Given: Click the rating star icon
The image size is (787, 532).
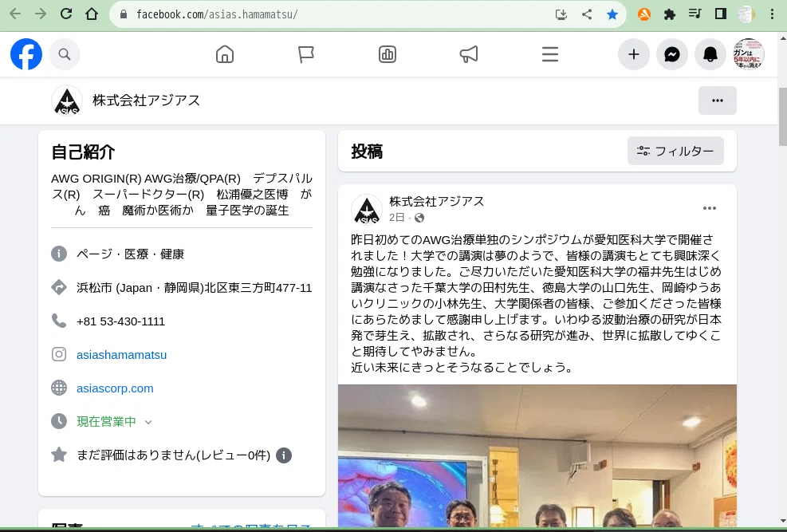Looking at the screenshot, I should [59, 455].
